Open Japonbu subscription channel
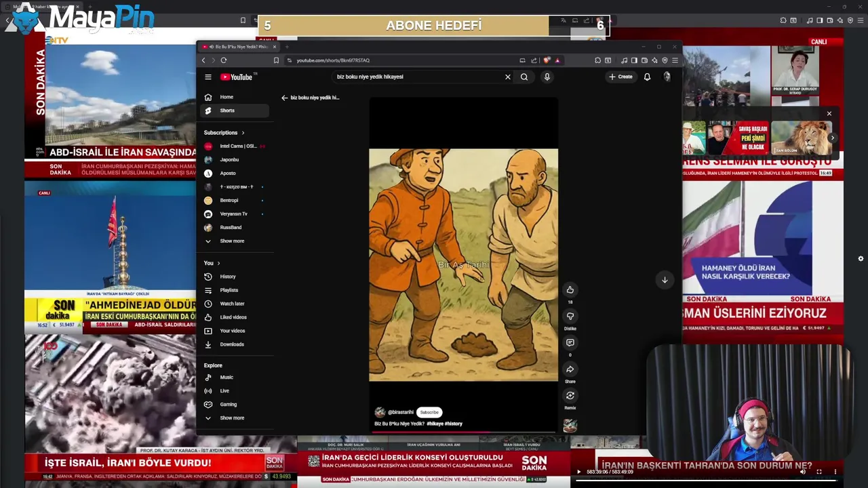Screen dimensions: 868x488 (x=235, y=160)
